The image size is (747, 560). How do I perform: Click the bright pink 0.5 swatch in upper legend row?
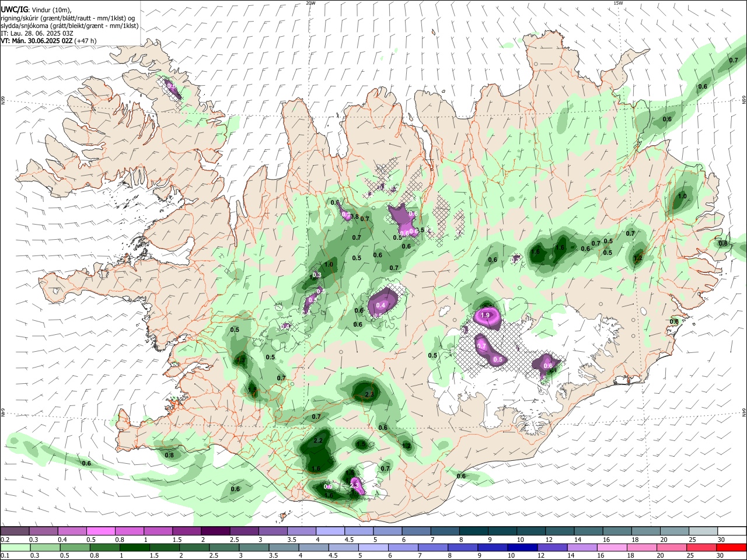(x=100, y=531)
